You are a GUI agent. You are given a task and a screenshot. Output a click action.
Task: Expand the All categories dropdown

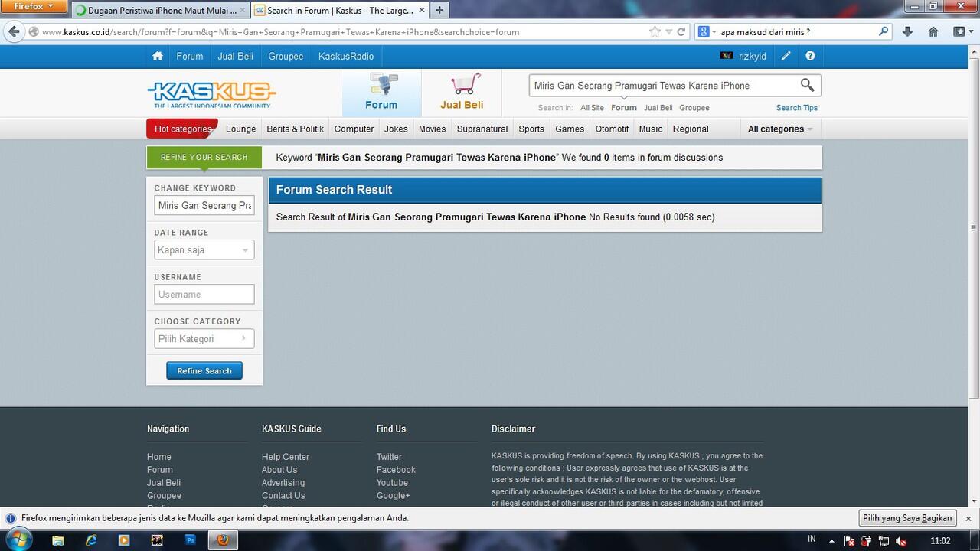coord(780,129)
